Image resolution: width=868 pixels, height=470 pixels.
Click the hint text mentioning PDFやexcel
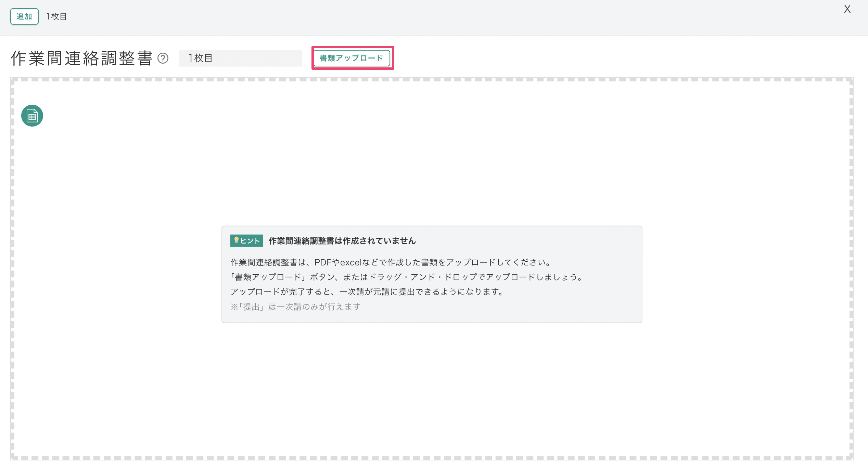coord(390,262)
